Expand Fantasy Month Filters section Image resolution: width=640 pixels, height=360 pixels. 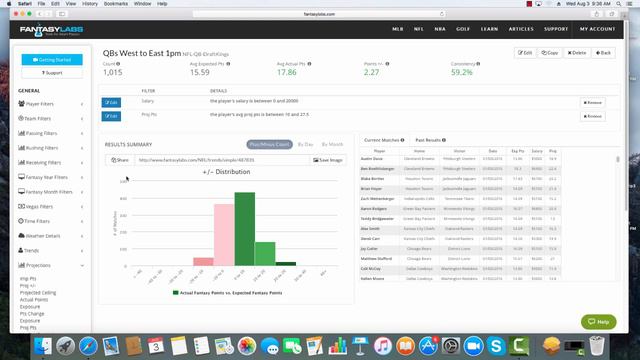pyautogui.click(x=51, y=192)
